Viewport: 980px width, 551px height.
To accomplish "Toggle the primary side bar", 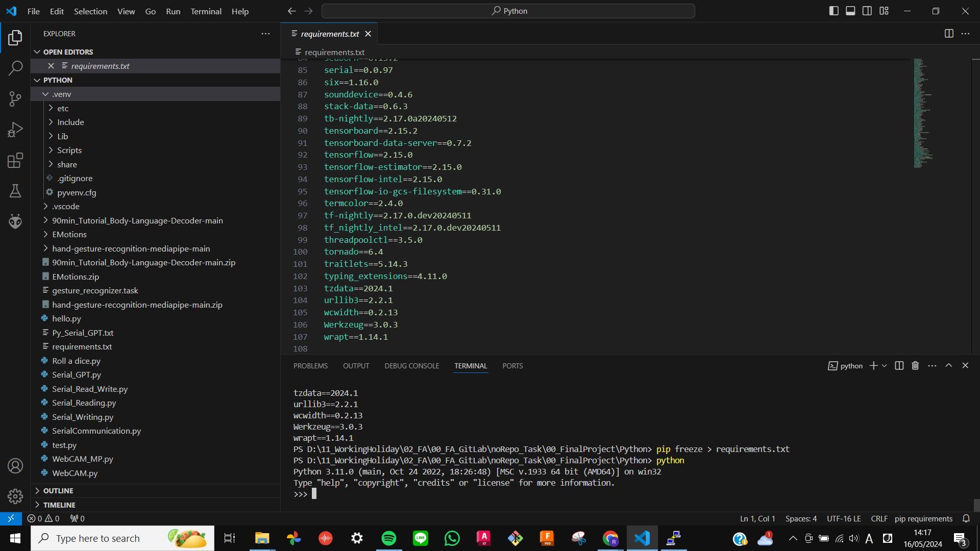I will [x=834, y=11].
